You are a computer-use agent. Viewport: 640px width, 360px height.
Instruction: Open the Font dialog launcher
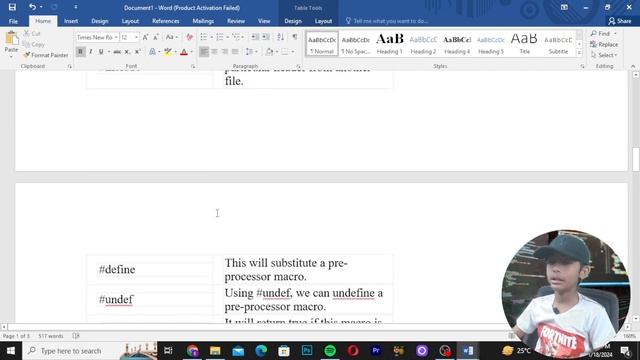pos(193,66)
